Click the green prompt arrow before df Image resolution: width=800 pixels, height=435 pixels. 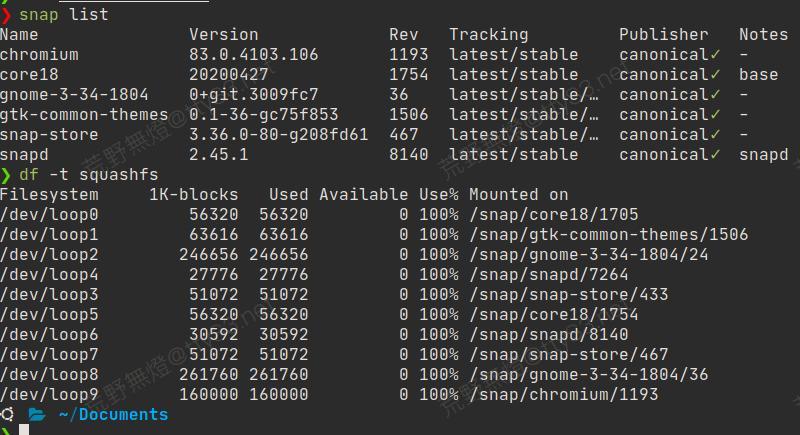5,175
